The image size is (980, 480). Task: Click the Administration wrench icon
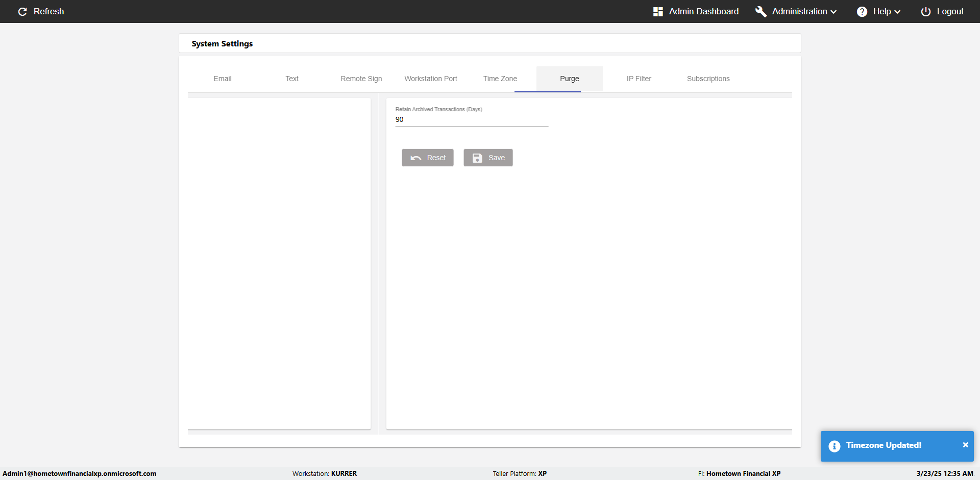[761, 12]
